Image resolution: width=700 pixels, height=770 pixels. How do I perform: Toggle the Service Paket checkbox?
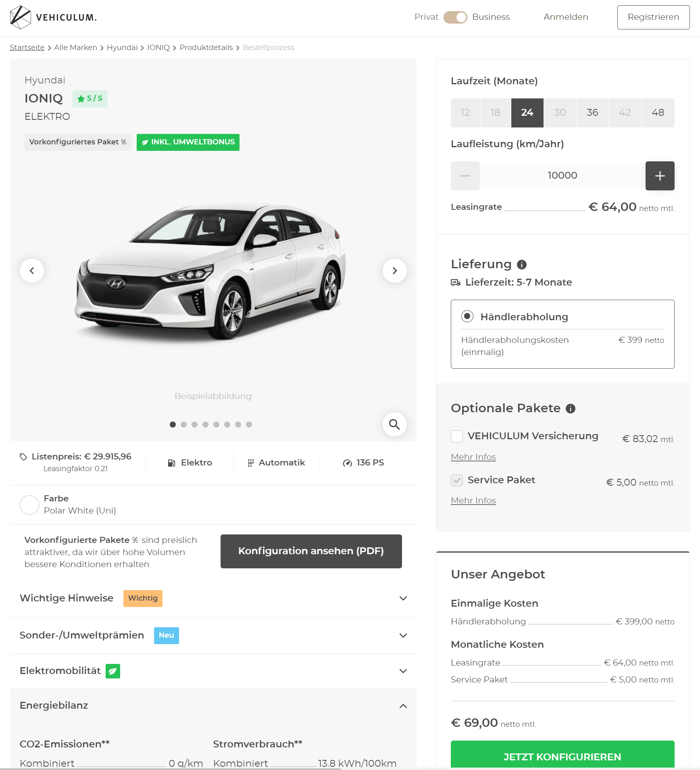click(457, 480)
